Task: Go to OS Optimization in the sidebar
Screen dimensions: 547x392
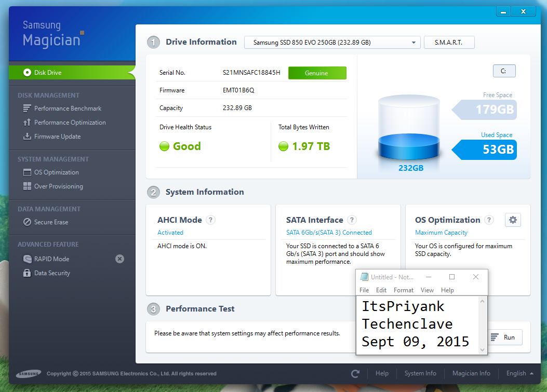Action: click(x=56, y=172)
